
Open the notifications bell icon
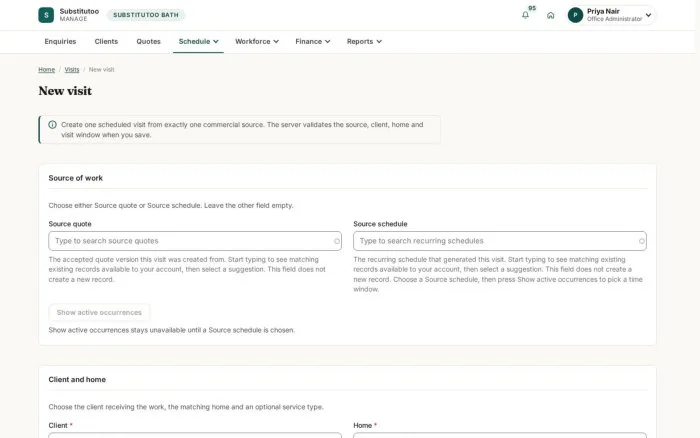coord(525,15)
